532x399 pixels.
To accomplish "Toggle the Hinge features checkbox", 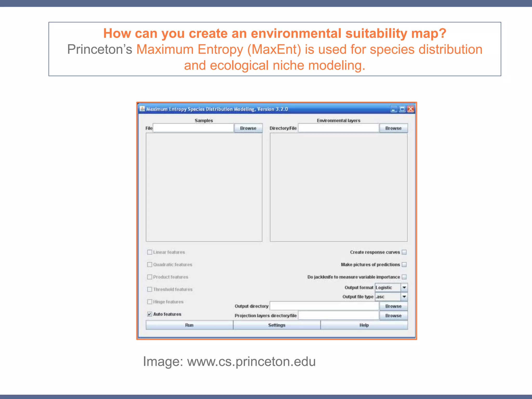I will click(150, 302).
